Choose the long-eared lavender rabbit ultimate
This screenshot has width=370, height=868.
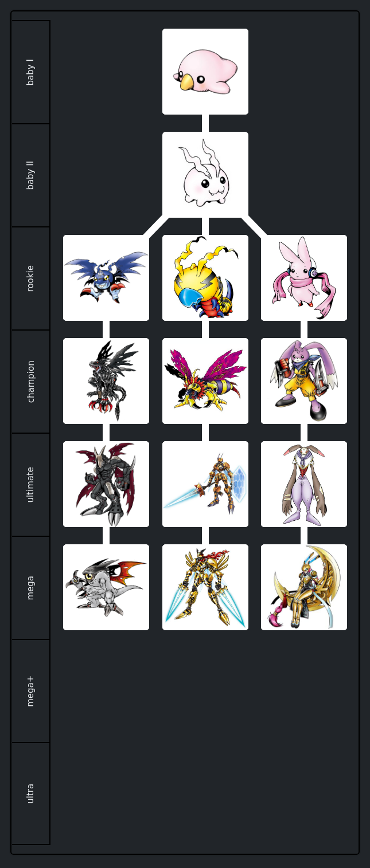304,484
